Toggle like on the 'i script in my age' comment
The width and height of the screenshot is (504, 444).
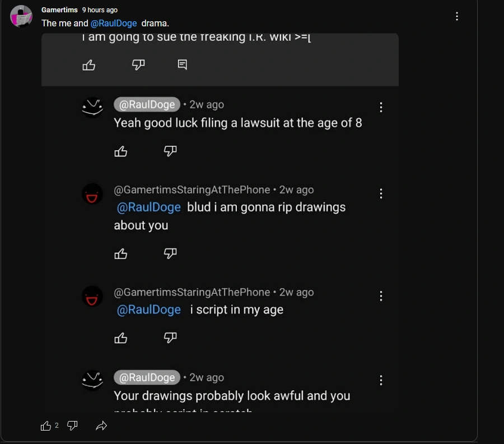[x=121, y=337]
